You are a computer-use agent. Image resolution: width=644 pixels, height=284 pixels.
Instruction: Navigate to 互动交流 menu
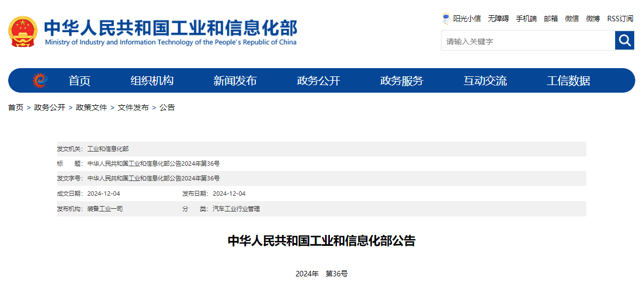point(485,81)
